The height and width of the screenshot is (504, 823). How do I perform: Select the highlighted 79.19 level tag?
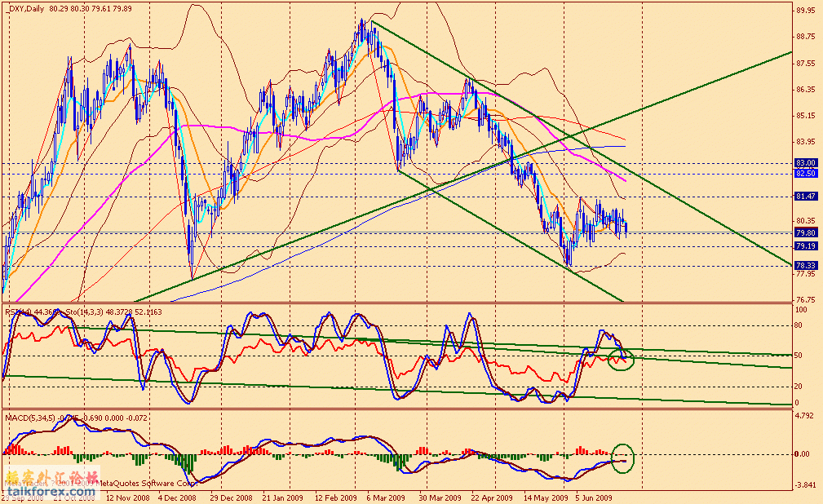(806, 245)
